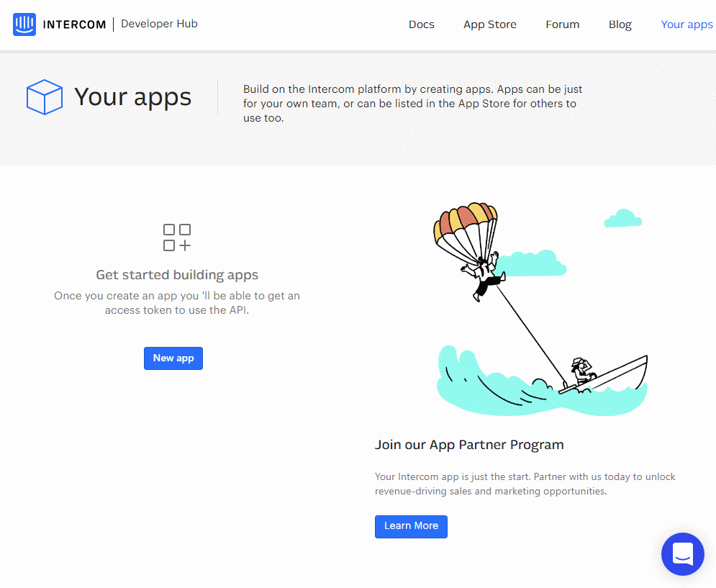The image size is (716, 588).
Task: Click the blue cube icon
Action: click(45, 97)
